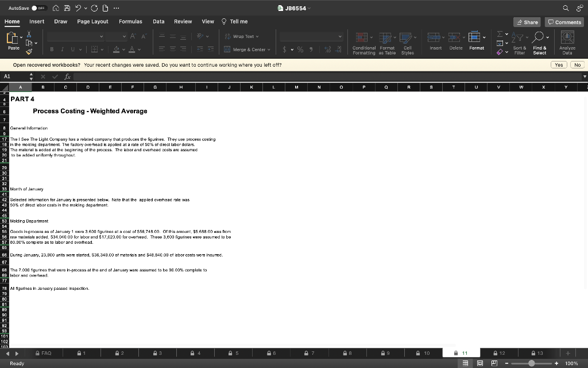
Task: Click the Paste clipboard icon
Action: tap(13, 38)
